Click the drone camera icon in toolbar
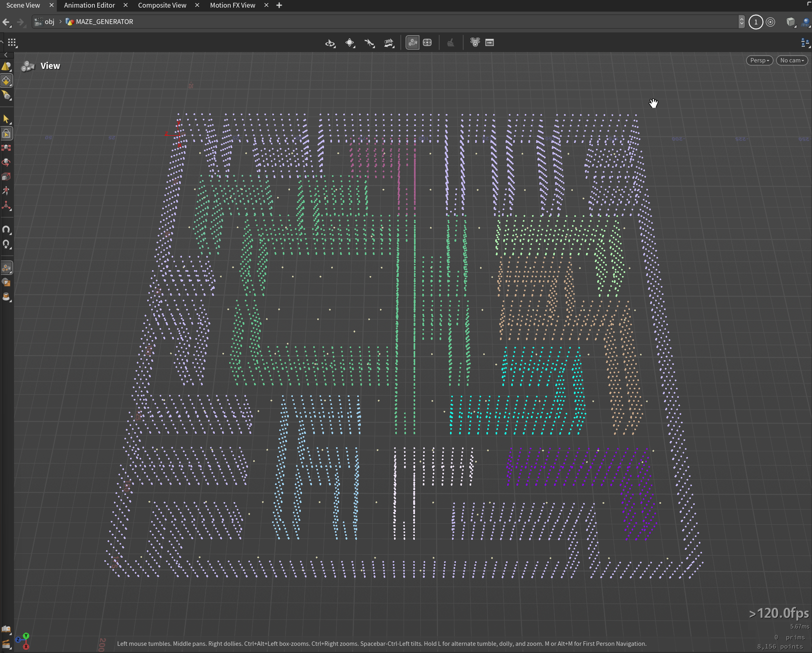This screenshot has width=812, height=653. pos(475,42)
